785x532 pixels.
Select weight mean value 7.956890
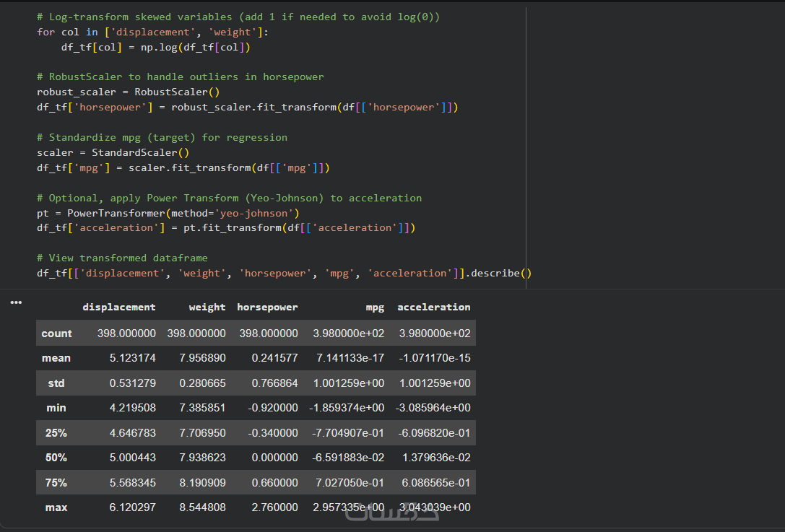pyautogui.click(x=202, y=358)
